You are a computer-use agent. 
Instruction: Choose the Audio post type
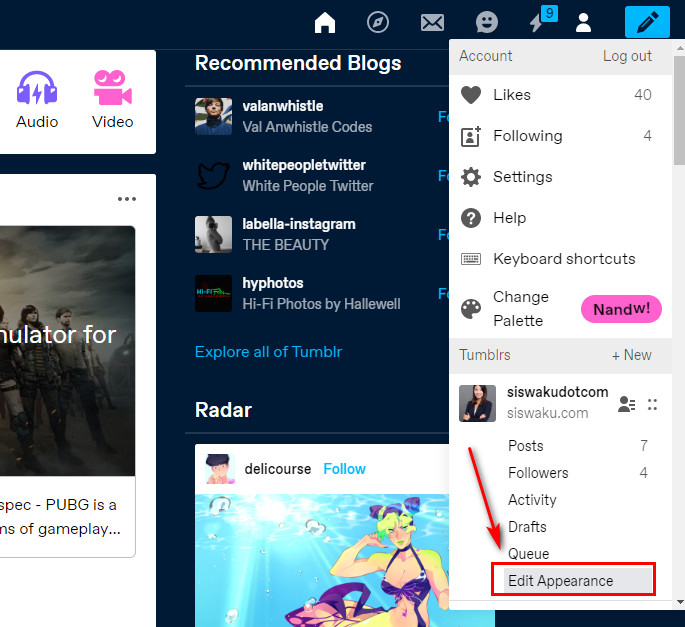coord(37,100)
